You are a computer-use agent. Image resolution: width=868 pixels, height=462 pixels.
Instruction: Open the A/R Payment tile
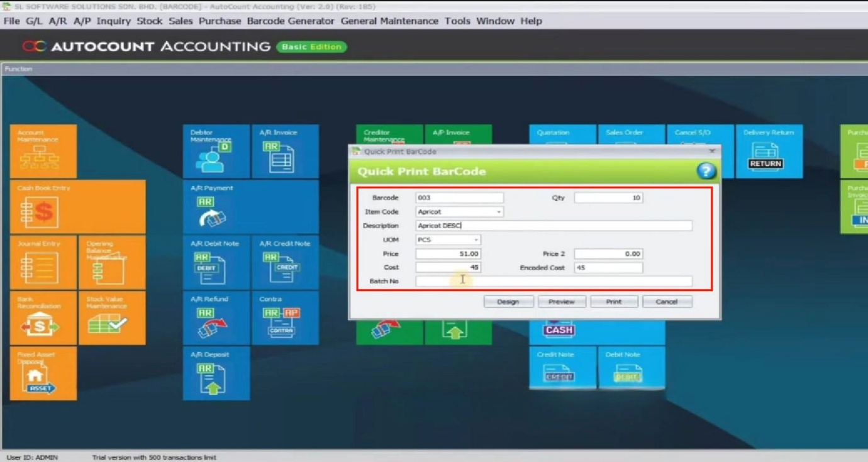click(250, 207)
